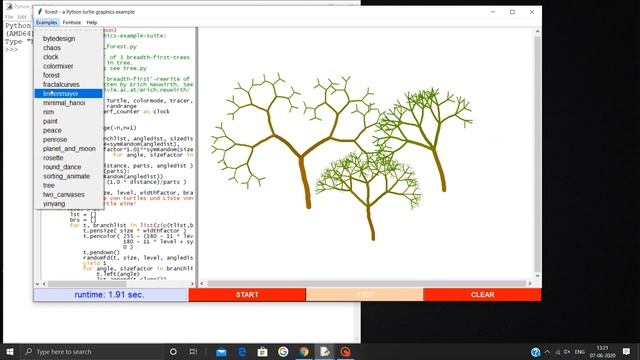Open the Help menu
Viewport: 640px width, 360px height.
pos(92,22)
